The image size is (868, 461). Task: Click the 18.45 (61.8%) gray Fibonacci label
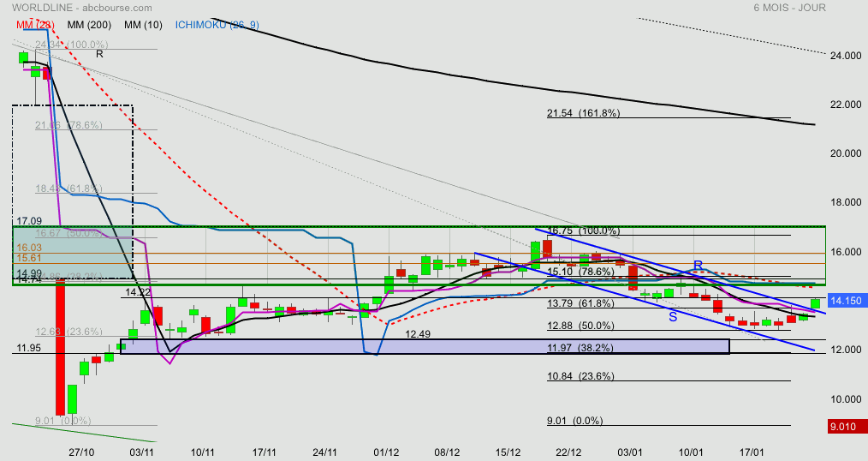coord(68,189)
